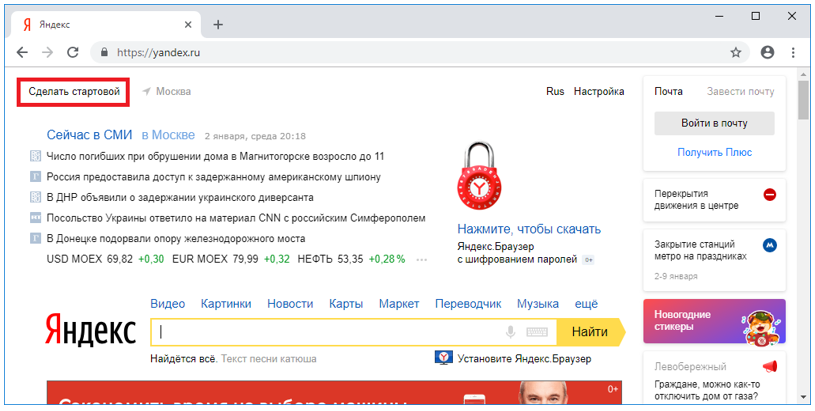Viewport: 815px width, 411px height.
Task: Open the Chrome profile avatar icon
Action: (767, 52)
